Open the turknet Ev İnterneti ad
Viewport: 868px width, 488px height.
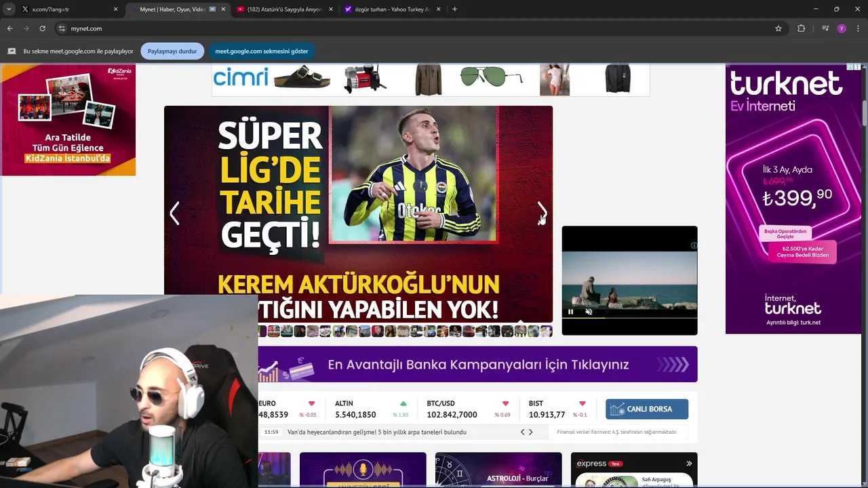click(793, 199)
